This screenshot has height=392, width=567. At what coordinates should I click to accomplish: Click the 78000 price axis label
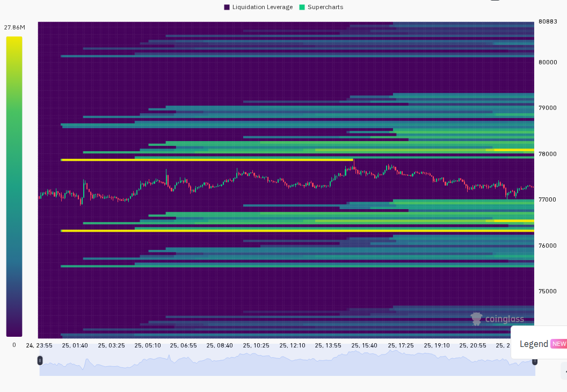548,154
